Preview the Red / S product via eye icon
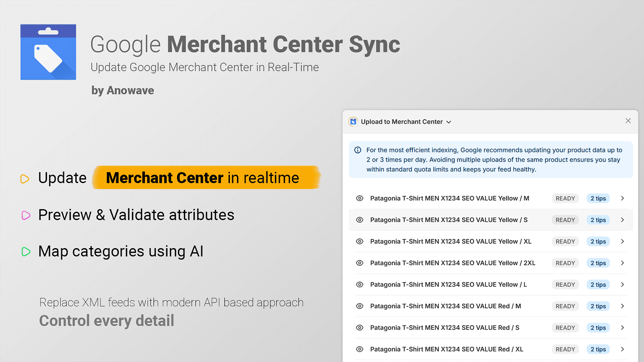The width and height of the screenshot is (644, 362). click(360, 328)
